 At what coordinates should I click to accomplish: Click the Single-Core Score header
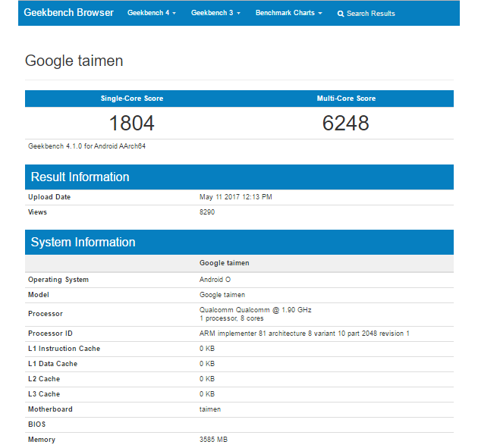click(x=132, y=99)
